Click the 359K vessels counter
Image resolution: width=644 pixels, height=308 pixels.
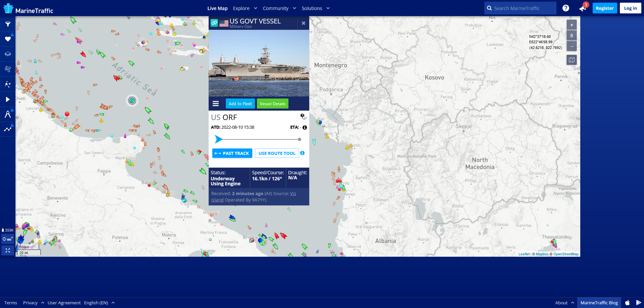click(x=8, y=230)
